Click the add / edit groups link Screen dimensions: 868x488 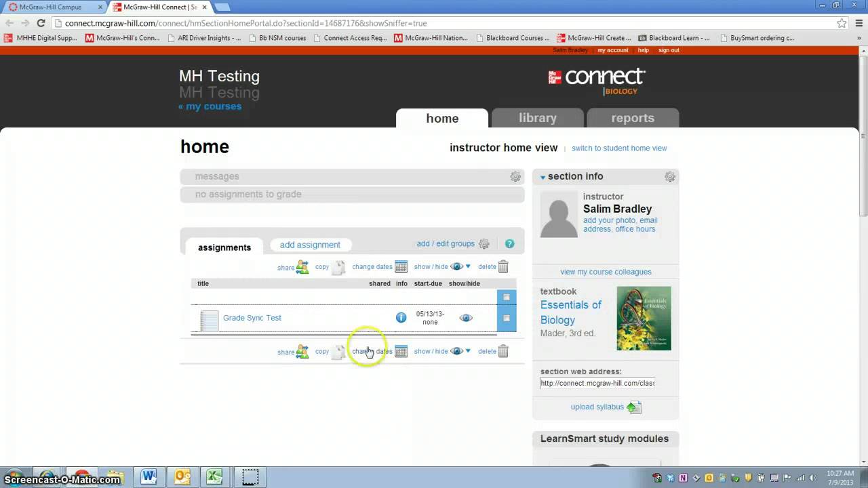[446, 244]
